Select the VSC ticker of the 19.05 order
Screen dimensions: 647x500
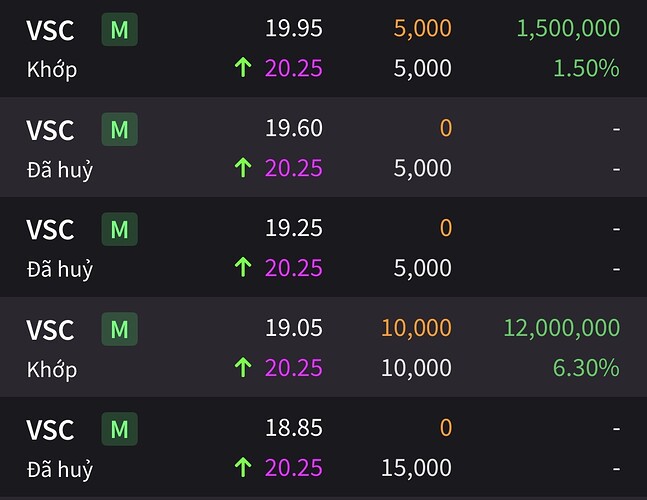pos(50,330)
